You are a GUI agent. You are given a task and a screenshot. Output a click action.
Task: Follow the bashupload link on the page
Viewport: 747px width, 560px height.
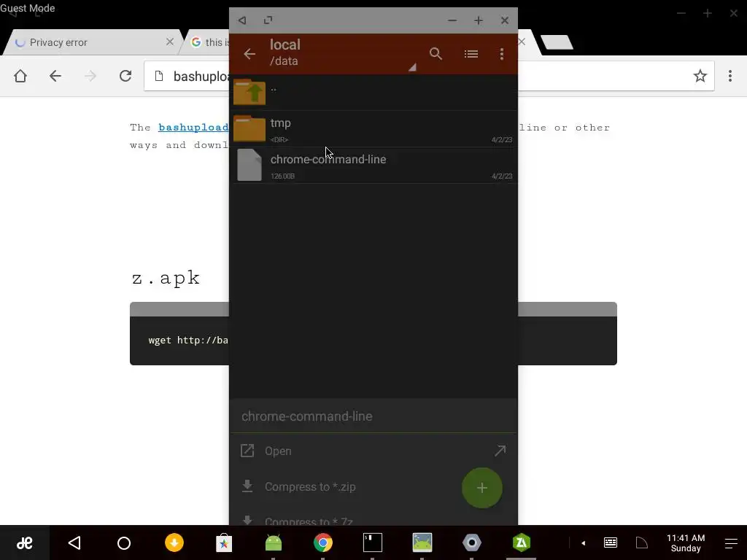coord(193,128)
